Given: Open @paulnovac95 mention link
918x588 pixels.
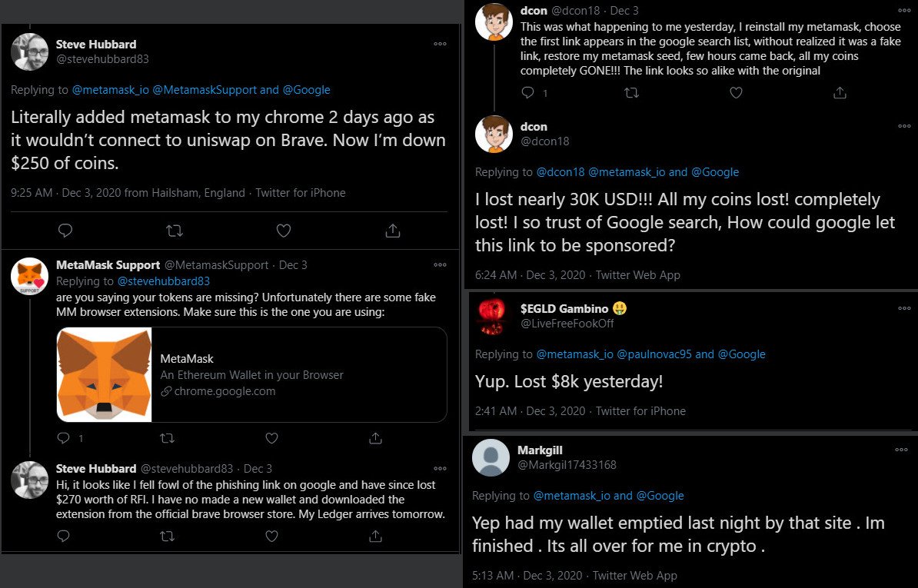Looking at the screenshot, I should click(654, 354).
